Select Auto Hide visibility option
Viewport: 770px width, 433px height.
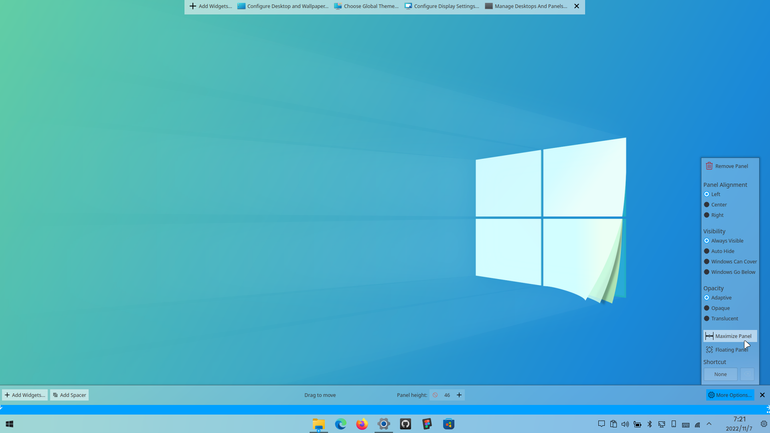[x=719, y=251]
